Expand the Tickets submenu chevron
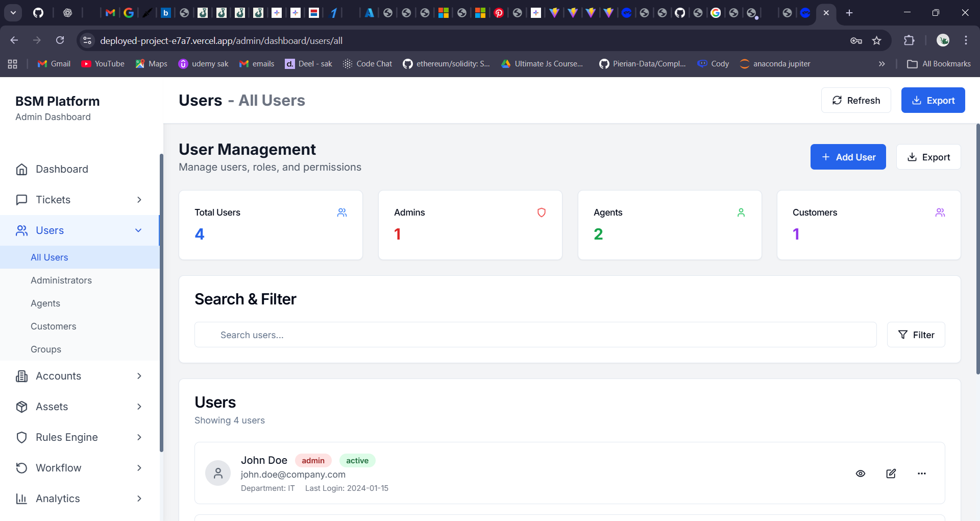 point(139,200)
